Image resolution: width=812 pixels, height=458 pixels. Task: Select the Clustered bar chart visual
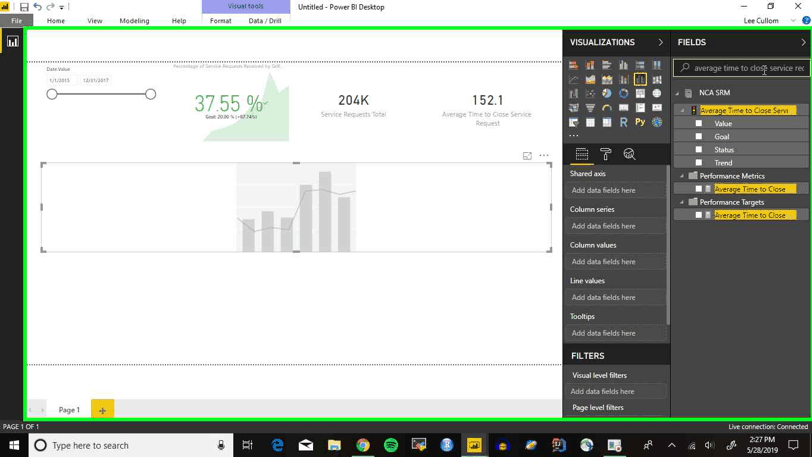607,65
